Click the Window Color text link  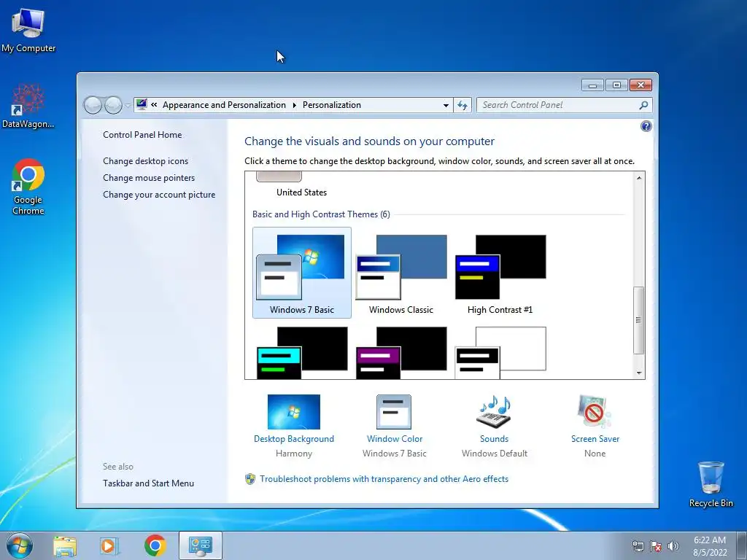point(395,439)
